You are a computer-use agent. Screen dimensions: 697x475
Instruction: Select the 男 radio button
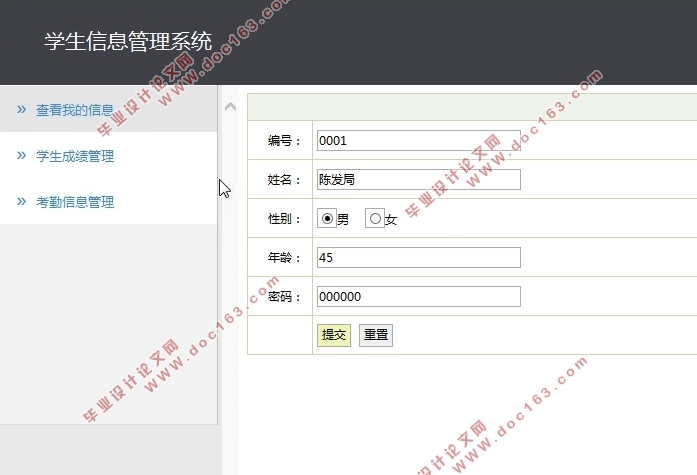[x=327, y=219]
